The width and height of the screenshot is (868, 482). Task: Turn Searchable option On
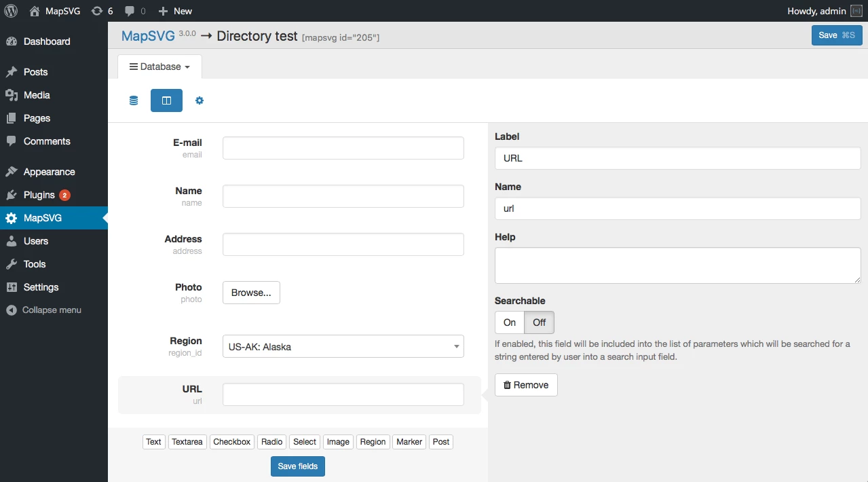point(510,322)
